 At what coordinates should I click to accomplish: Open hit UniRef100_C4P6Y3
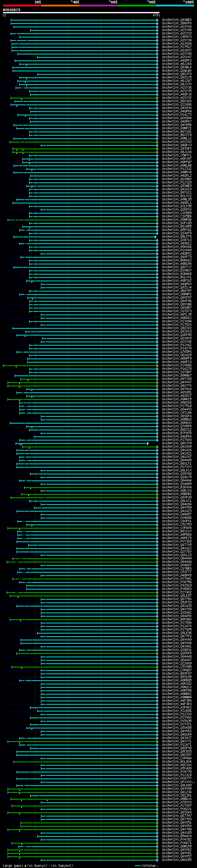point(177,37)
